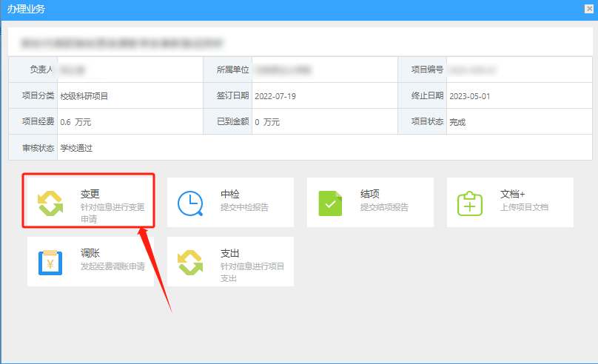Click the 变更 circular arrows icon
Screen dimensions: 598x364
coord(51,203)
